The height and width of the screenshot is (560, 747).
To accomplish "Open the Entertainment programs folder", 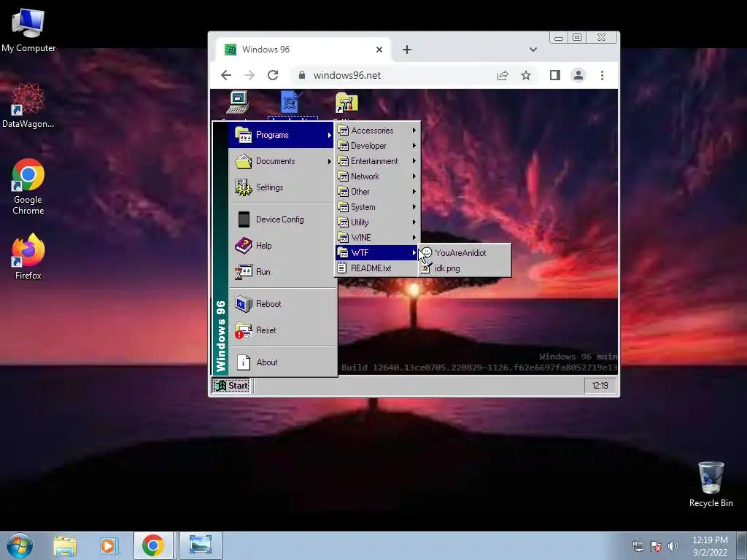I will tap(376, 161).
